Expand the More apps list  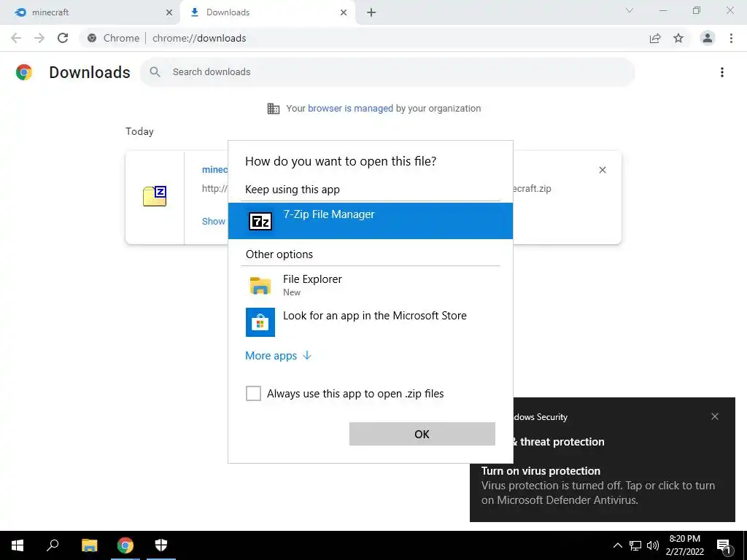(278, 356)
